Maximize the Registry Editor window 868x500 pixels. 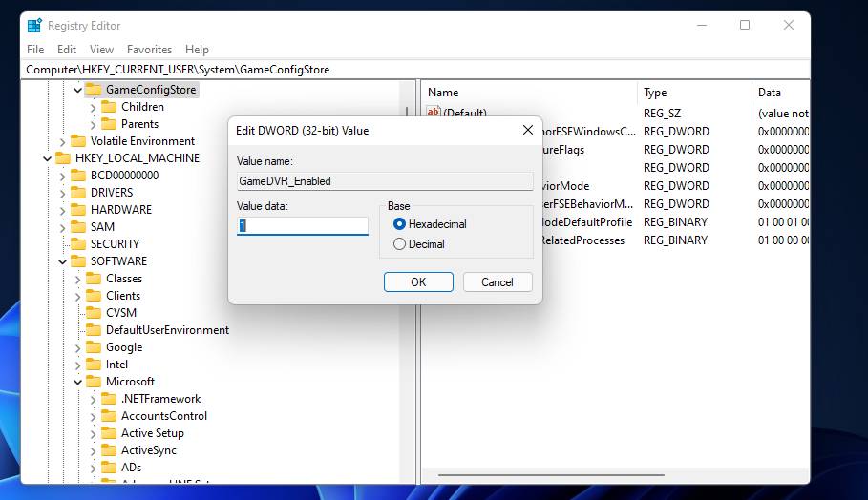[745, 25]
